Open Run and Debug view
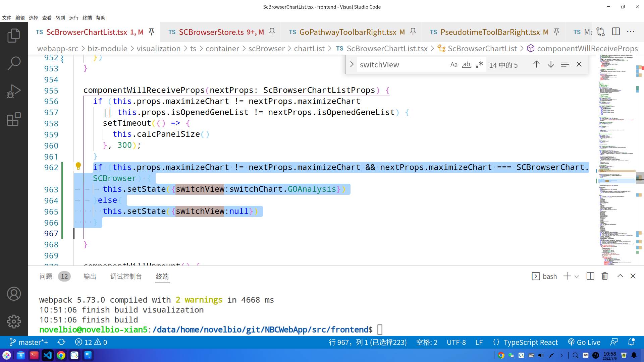Screen dimensions: 644x362 click(x=14, y=91)
